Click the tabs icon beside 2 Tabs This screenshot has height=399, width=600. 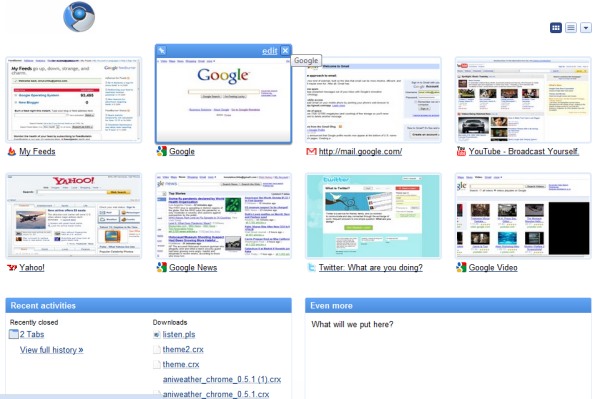click(13, 334)
